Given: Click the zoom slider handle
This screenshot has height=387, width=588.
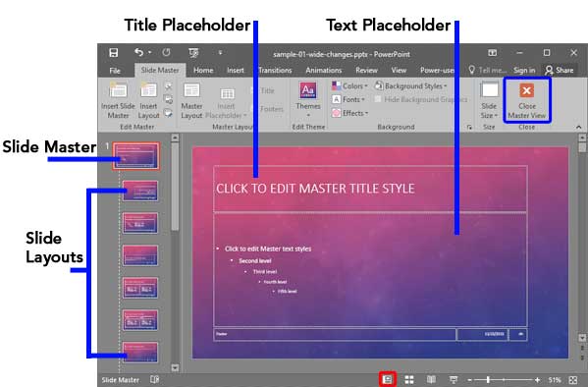Looking at the screenshot, I should [x=488, y=380].
